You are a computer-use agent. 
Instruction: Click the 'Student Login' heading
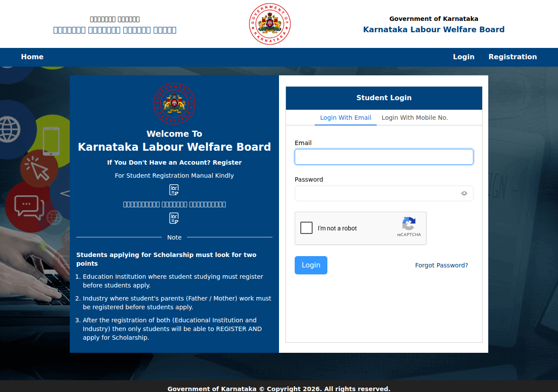pos(384,98)
